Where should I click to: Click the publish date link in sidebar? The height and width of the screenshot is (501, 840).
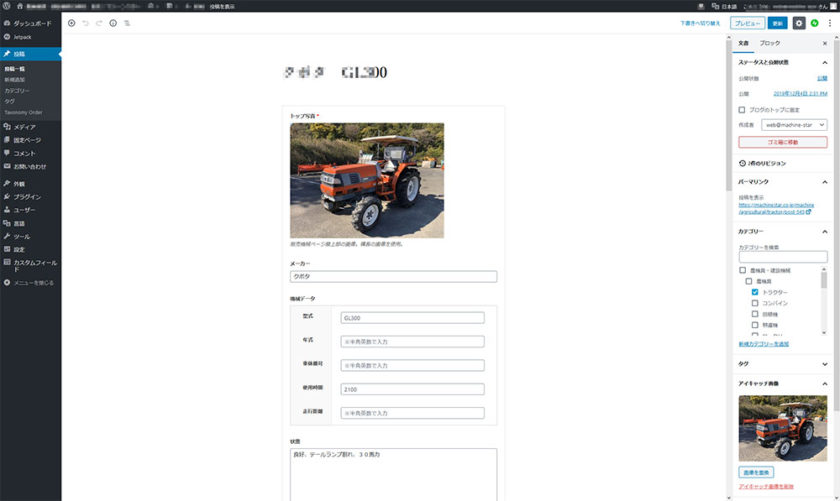click(x=800, y=94)
